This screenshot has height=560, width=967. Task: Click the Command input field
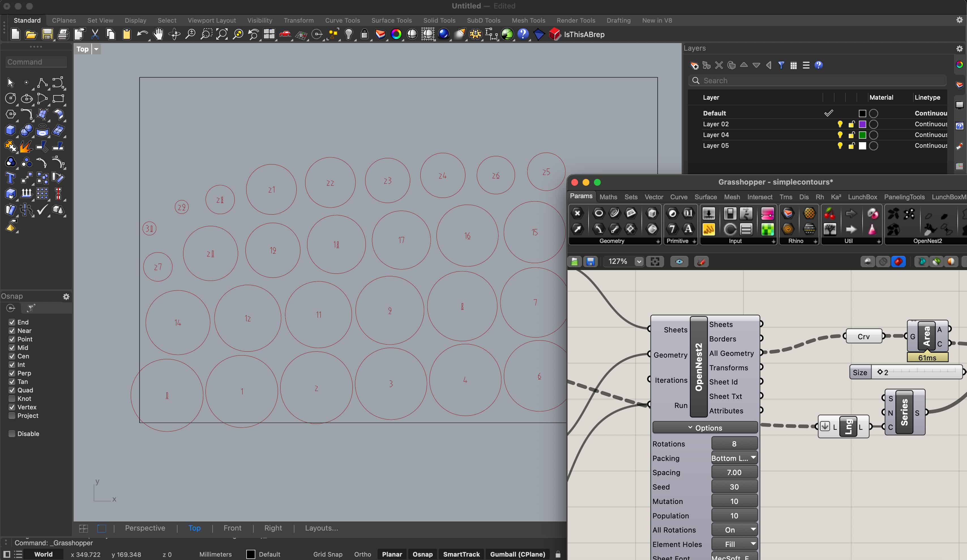click(37, 62)
